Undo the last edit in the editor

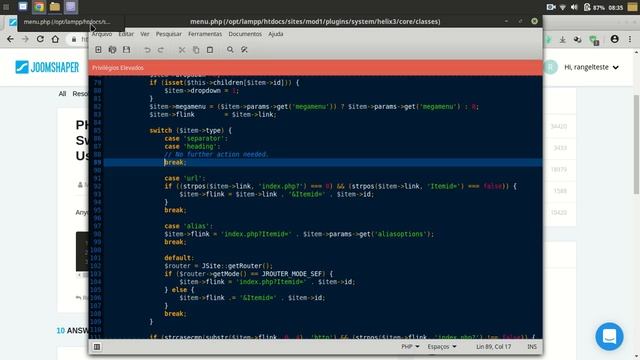[x=147, y=50]
